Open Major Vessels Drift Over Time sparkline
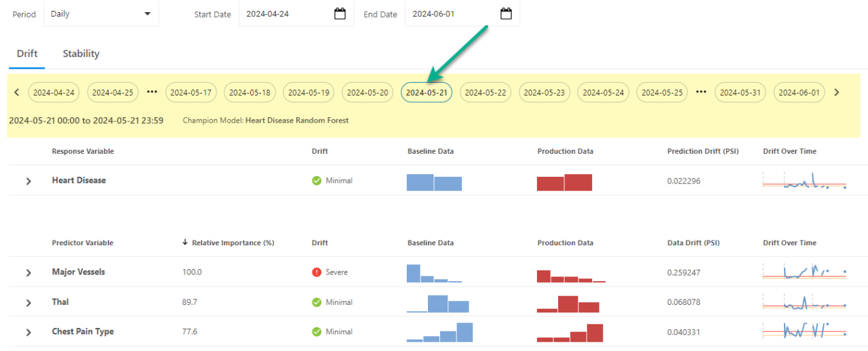The height and width of the screenshot is (351, 868). coord(804,272)
